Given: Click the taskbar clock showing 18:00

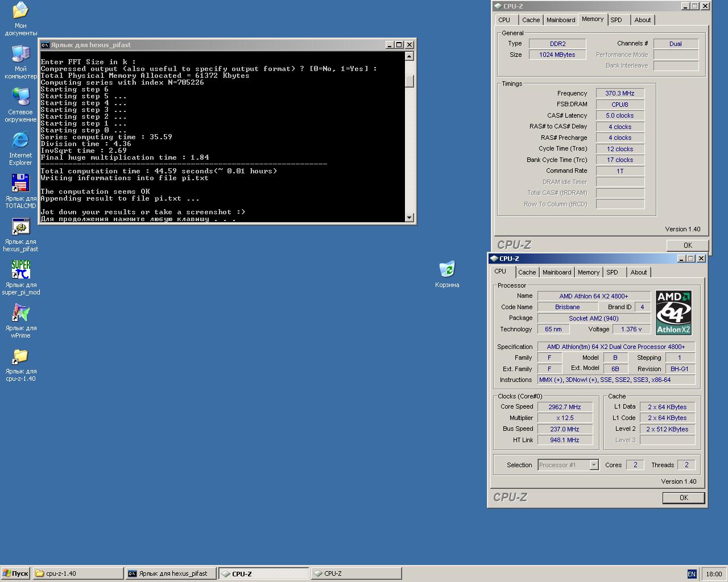Looking at the screenshot, I should pos(713,574).
